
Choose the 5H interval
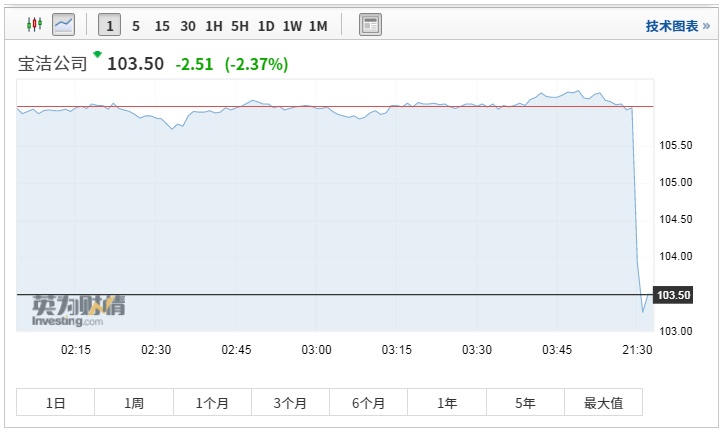click(240, 25)
